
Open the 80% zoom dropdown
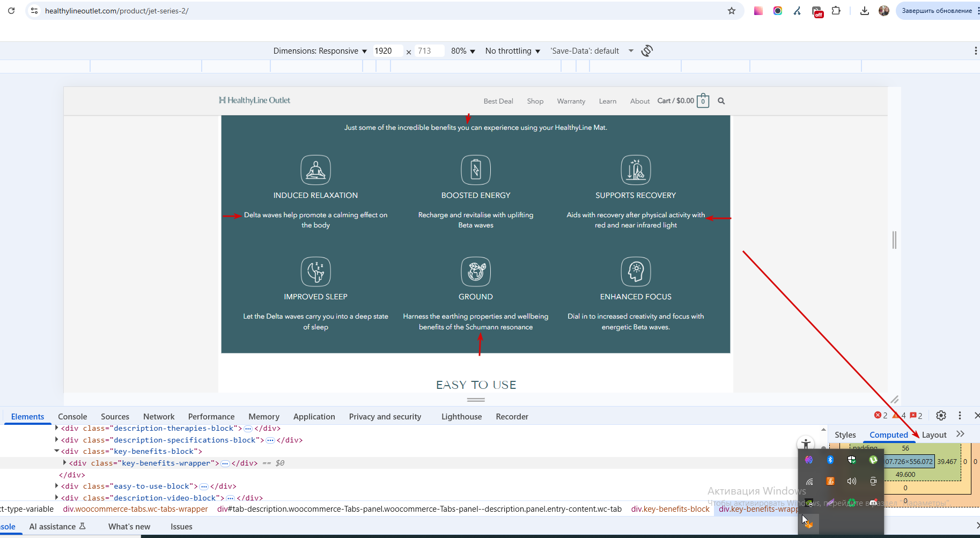(463, 51)
